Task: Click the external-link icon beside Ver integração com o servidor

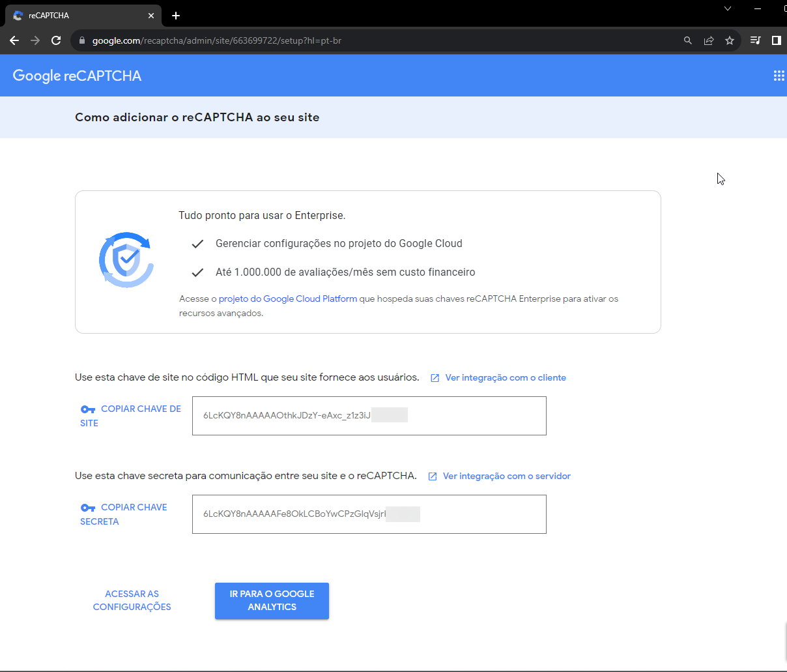Action: (433, 476)
